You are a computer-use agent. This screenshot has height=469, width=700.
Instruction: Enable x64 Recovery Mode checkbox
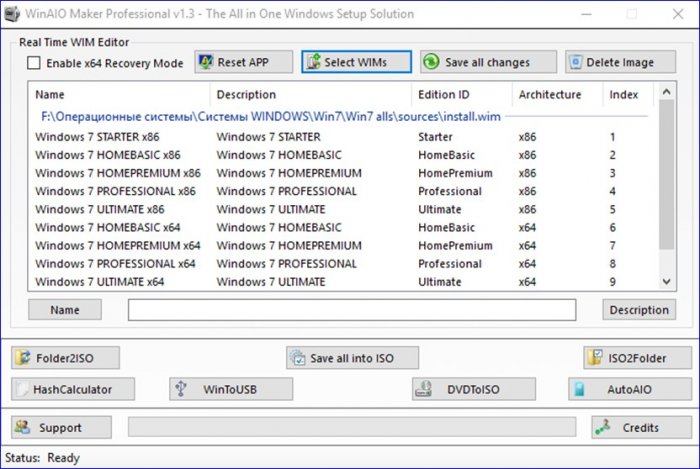[34, 63]
